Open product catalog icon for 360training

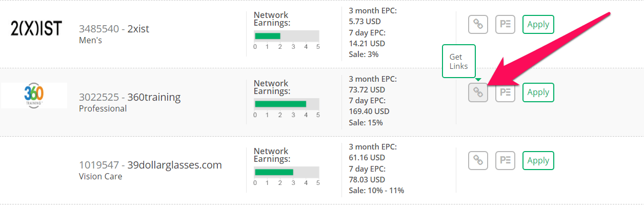pyautogui.click(x=505, y=92)
